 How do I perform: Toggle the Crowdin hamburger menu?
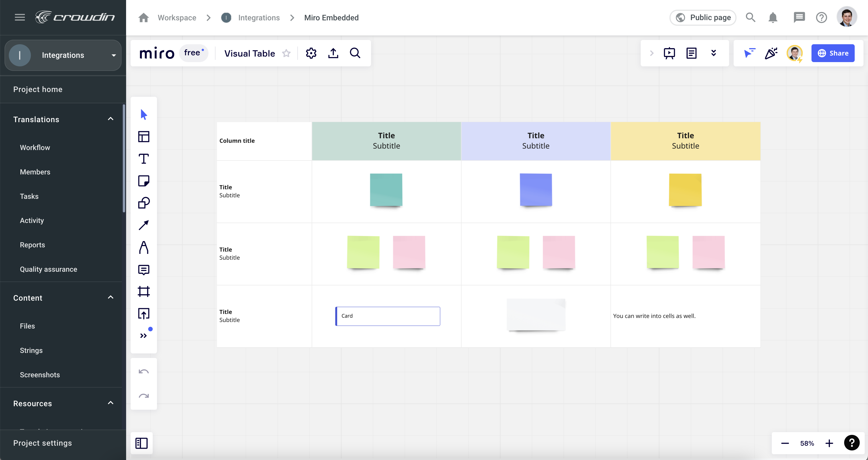(x=20, y=17)
